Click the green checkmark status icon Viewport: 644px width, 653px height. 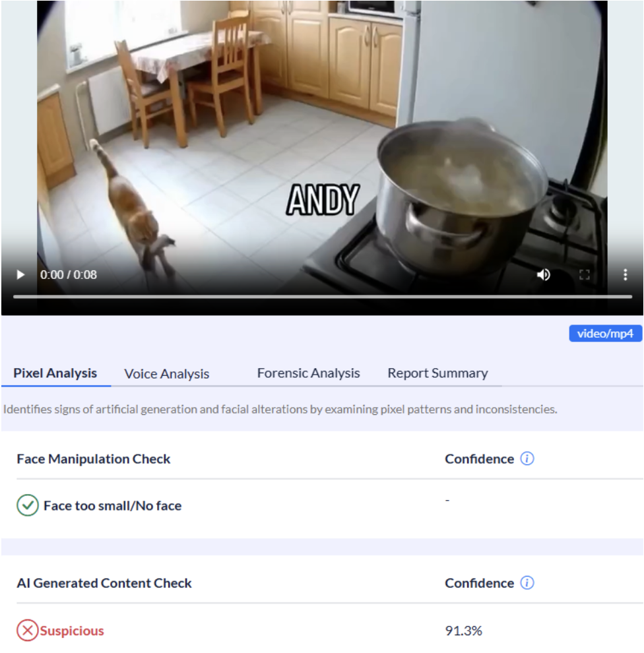pos(28,505)
